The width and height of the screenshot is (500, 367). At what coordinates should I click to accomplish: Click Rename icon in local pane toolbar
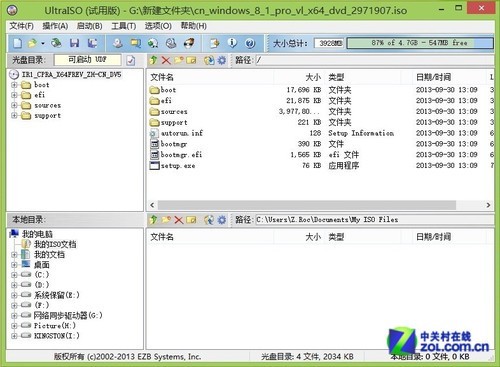click(x=191, y=220)
